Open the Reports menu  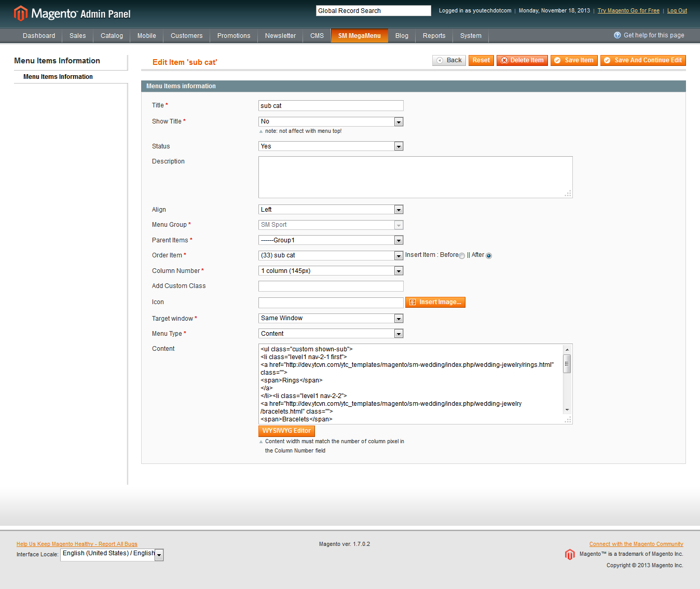[x=434, y=36]
